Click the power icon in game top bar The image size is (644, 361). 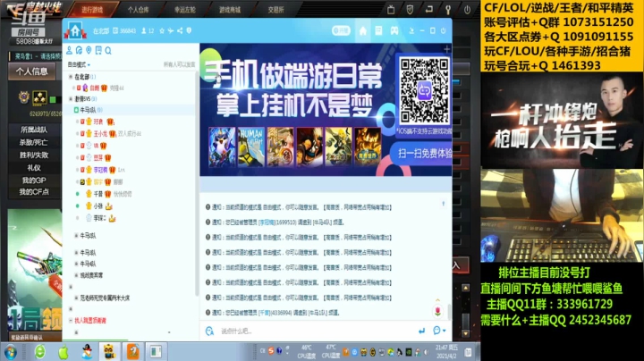click(467, 10)
